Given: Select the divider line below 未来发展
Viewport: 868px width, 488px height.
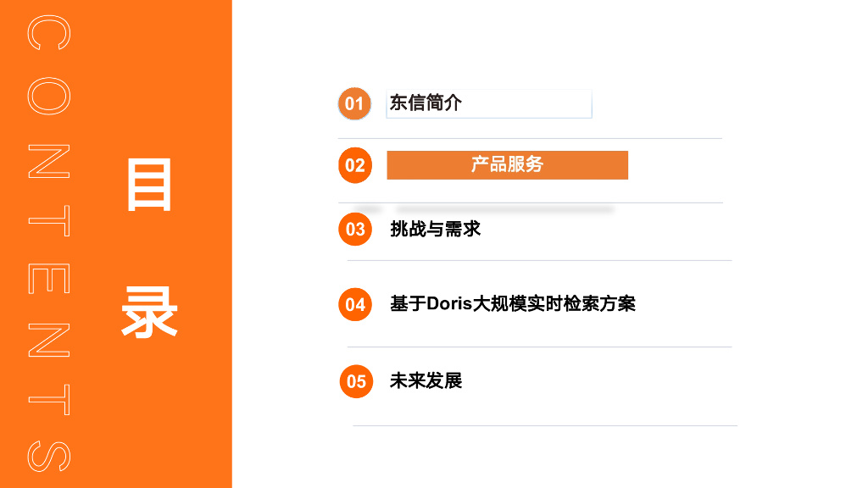Looking at the screenshot, I should tap(544, 425).
